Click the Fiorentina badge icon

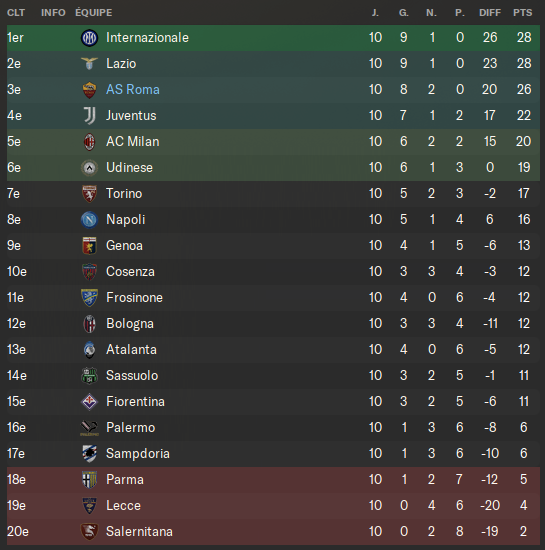89,402
